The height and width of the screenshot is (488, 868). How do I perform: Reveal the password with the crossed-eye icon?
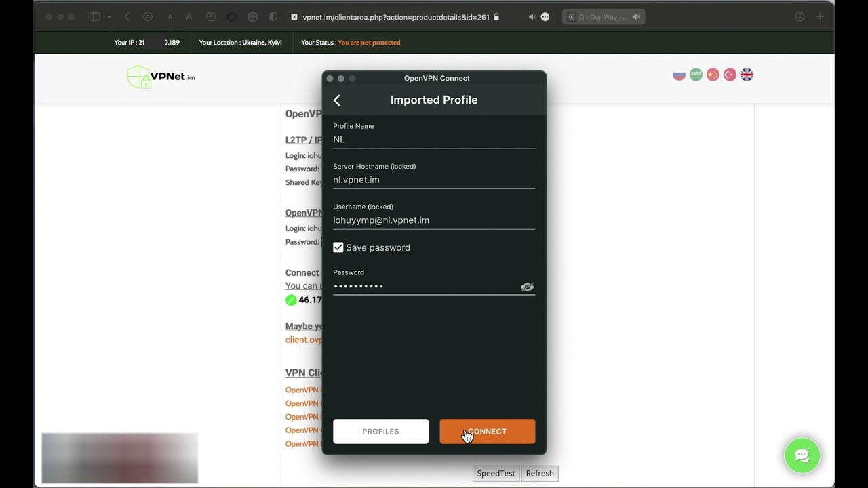click(527, 287)
